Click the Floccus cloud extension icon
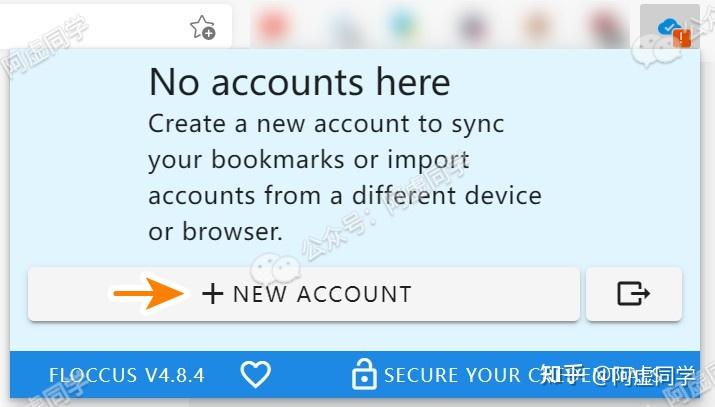Image resolution: width=715 pixels, height=407 pixels. coord(668,28)
